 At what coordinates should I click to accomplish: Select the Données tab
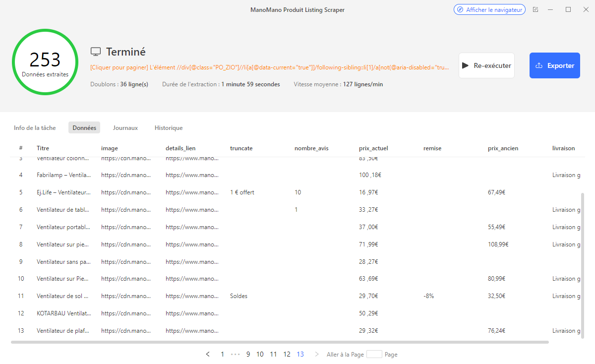point(84,128)
